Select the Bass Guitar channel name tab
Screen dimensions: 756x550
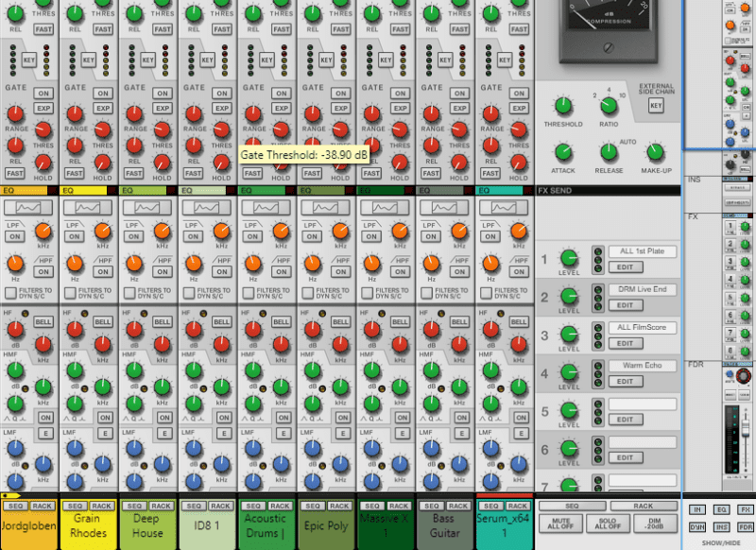pos(444,525)
